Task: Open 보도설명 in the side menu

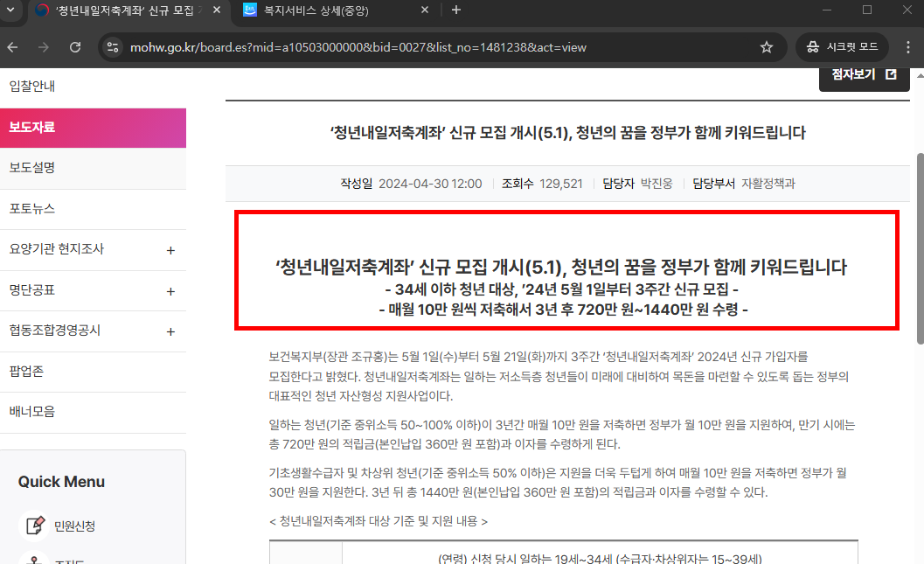Action: (94, 168)
